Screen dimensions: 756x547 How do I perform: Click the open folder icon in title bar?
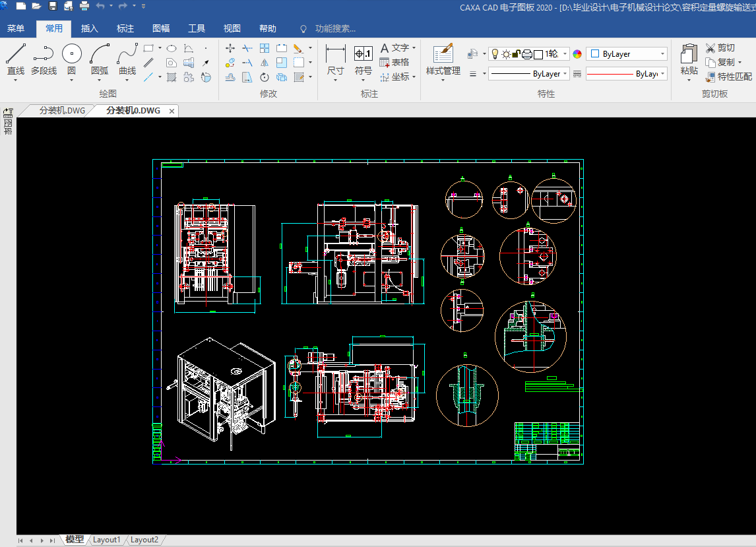(37, 6)
